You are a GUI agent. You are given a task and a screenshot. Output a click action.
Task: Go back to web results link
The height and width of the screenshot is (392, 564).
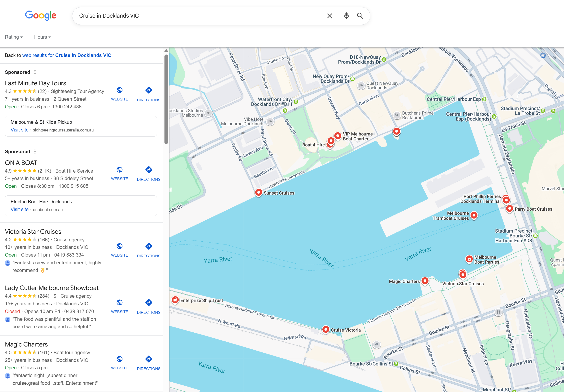(67, 55)
